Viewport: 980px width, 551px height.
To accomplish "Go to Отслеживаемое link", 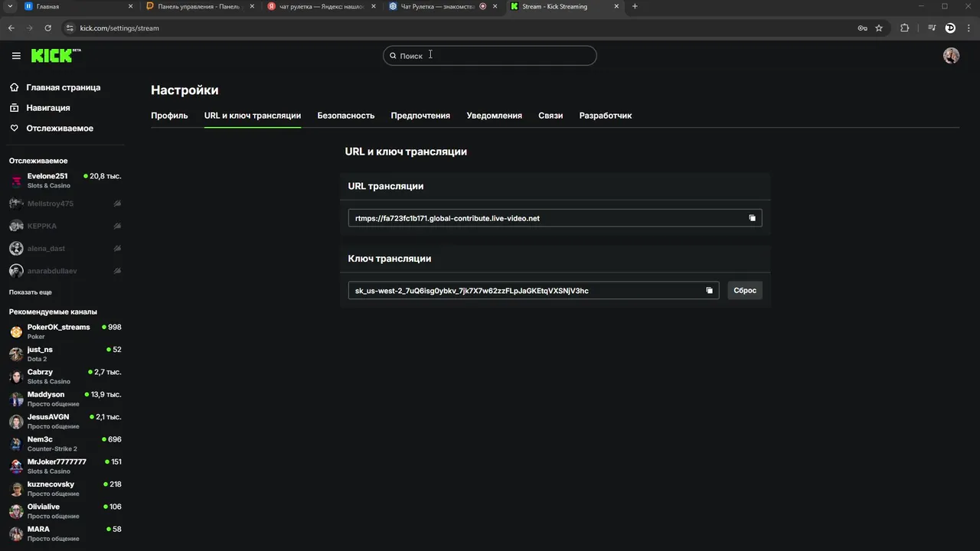I will (x=60, y=129).
